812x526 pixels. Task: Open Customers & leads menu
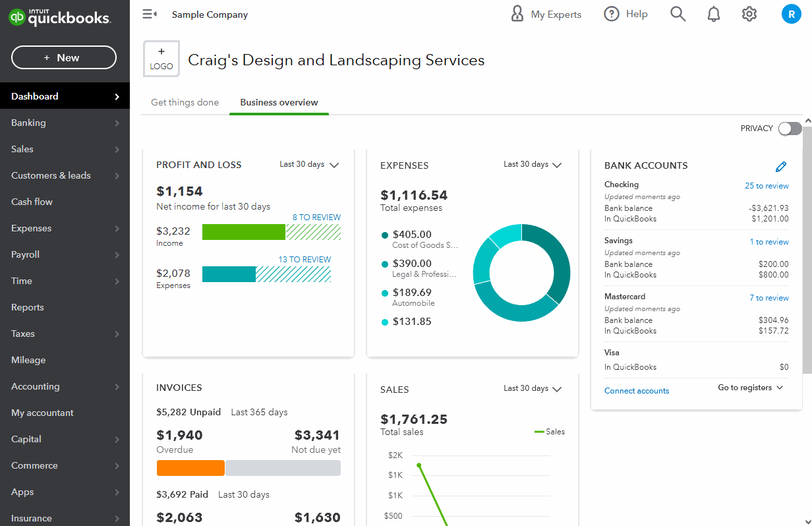(65, 175)
